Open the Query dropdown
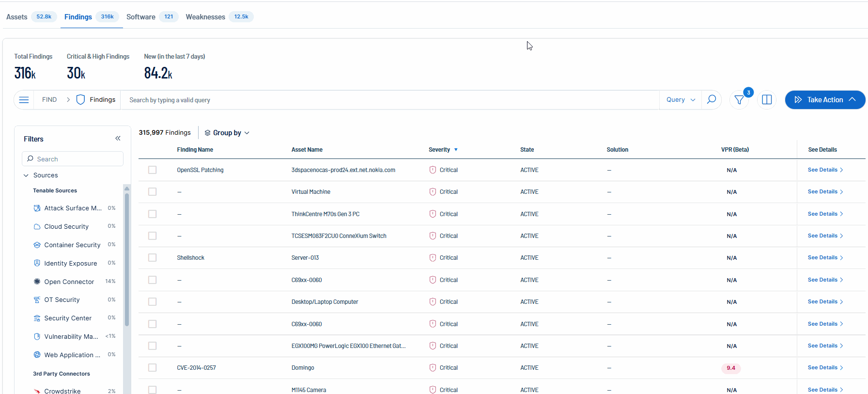 point(680,100)
